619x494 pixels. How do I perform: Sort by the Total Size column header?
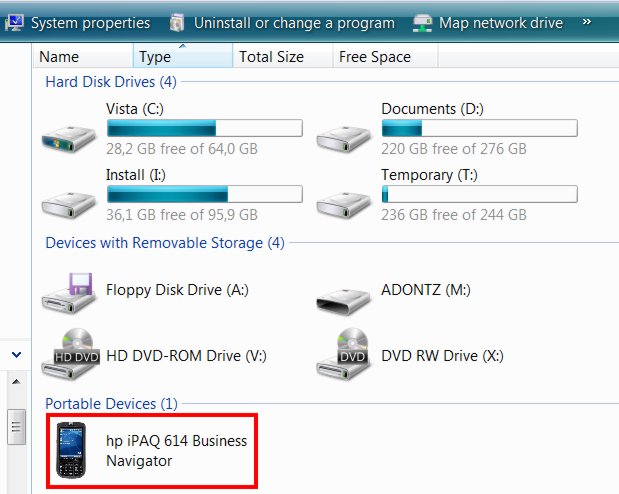tap(283, 56)
